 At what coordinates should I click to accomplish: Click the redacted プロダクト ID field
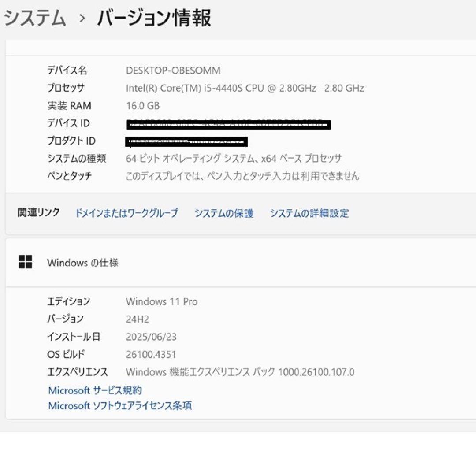(x=185, y=141)
